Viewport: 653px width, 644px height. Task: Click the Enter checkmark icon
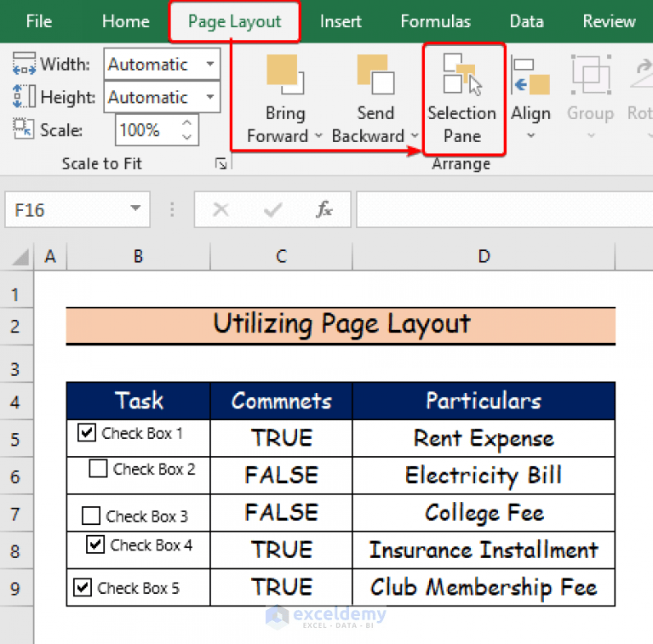[273, 209]
